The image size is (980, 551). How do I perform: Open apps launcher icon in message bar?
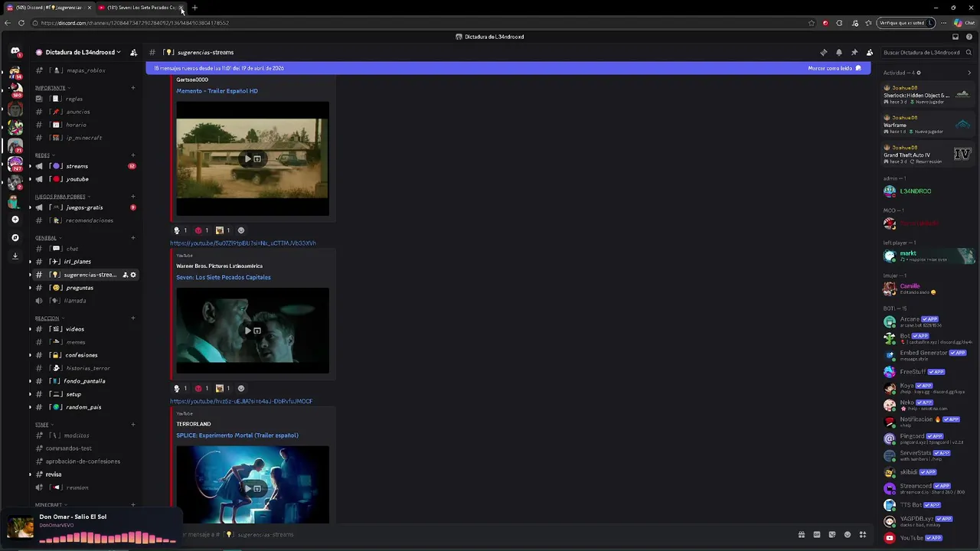[863, 534]
